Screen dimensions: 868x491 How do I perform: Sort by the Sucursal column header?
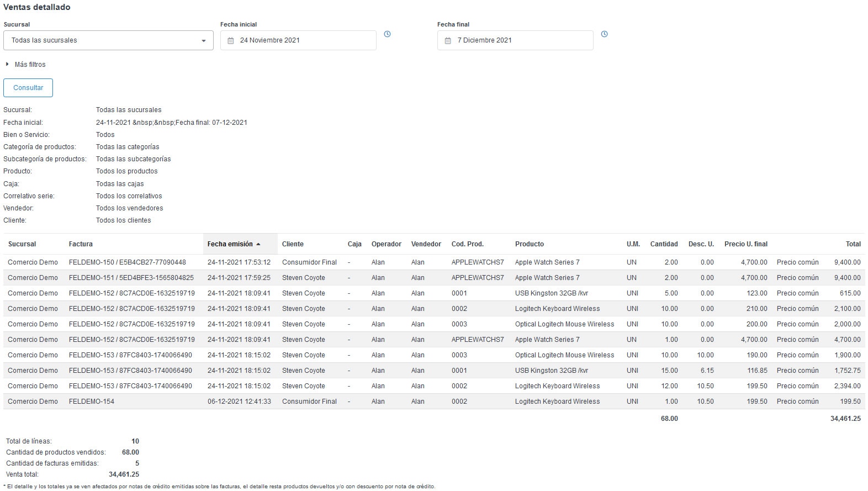(22, 244)
